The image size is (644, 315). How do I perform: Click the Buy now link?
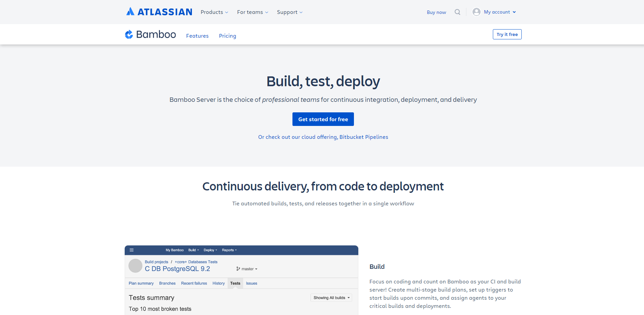[x=436, y=12]
